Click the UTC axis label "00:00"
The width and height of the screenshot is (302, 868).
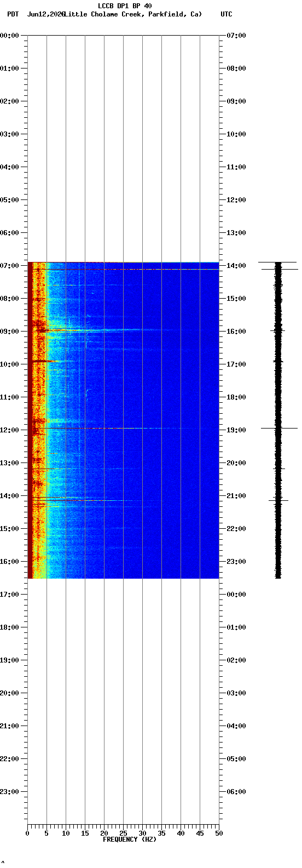coord(236,595)
